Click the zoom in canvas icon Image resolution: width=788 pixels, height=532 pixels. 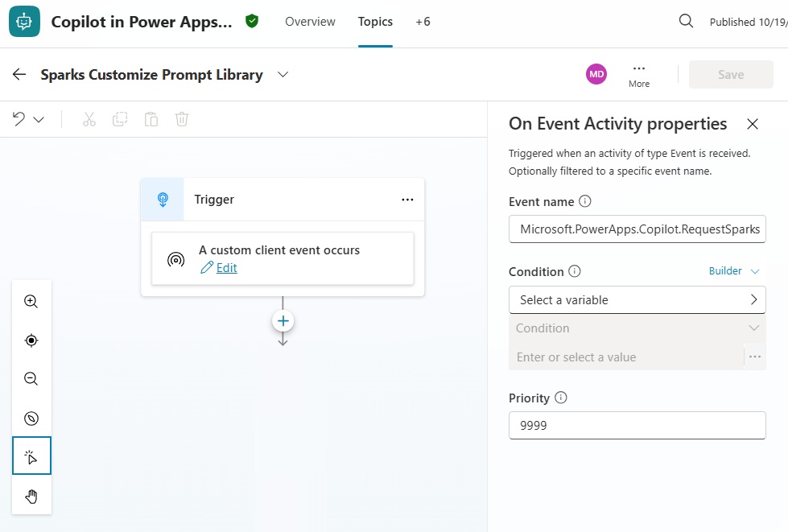pyautogui.click(x=31, y=302)
